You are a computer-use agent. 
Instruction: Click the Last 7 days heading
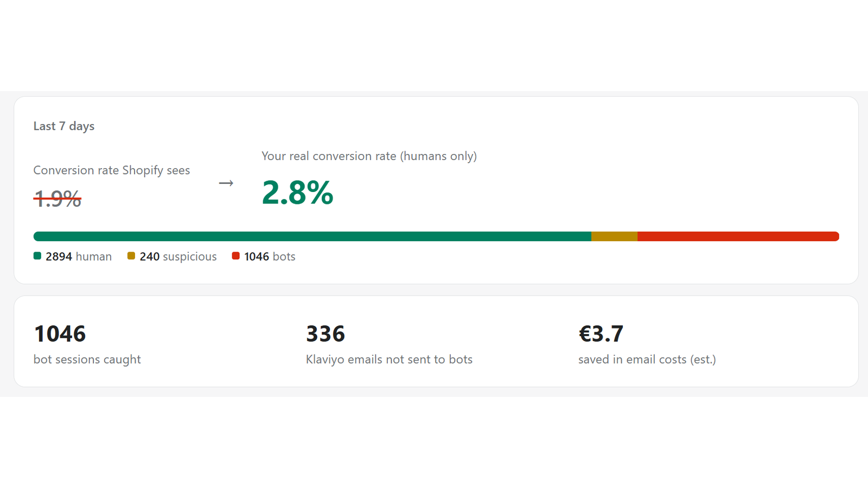pos(64,126)
